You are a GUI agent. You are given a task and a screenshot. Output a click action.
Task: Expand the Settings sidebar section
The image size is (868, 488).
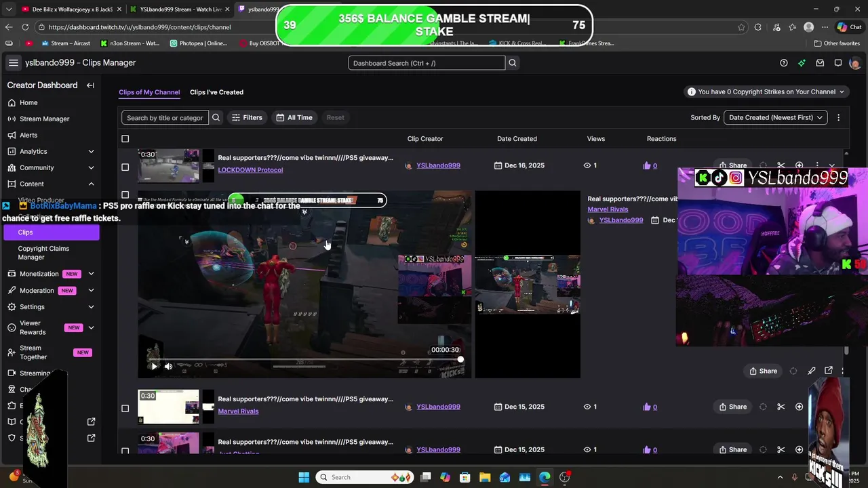tap(91, 306)
